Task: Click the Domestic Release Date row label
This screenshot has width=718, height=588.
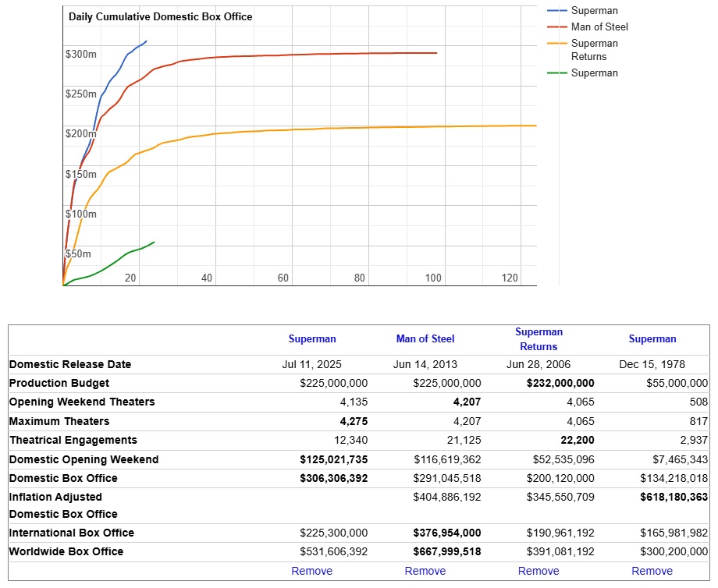Action: (70, 365)
